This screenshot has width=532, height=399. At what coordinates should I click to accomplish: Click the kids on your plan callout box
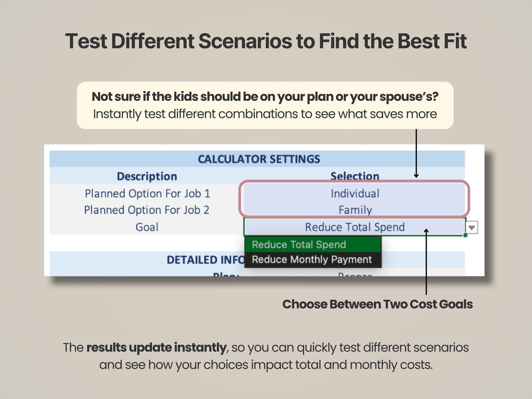(265, 105)
